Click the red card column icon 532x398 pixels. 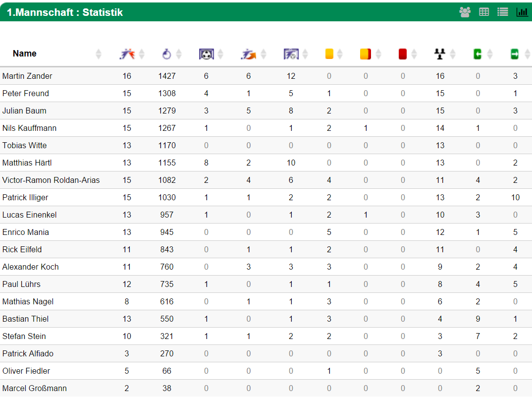click(x=403, y=54)
